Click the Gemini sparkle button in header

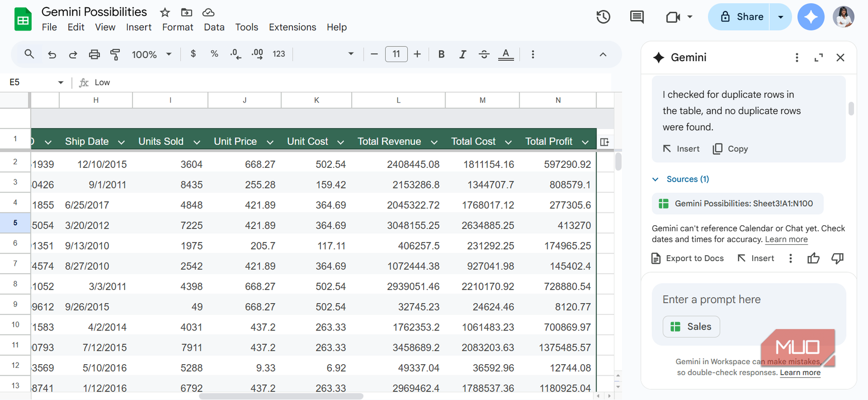pos(811,17)
